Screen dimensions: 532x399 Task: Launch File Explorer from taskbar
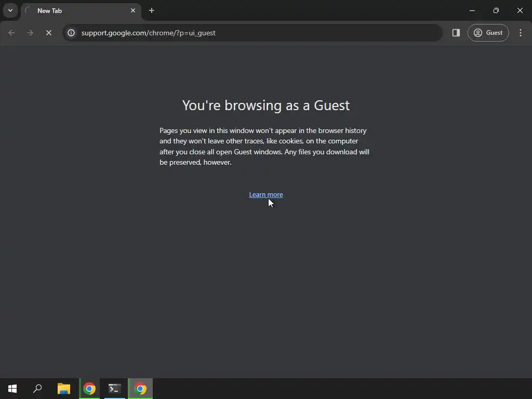click(x=64, y=389)
